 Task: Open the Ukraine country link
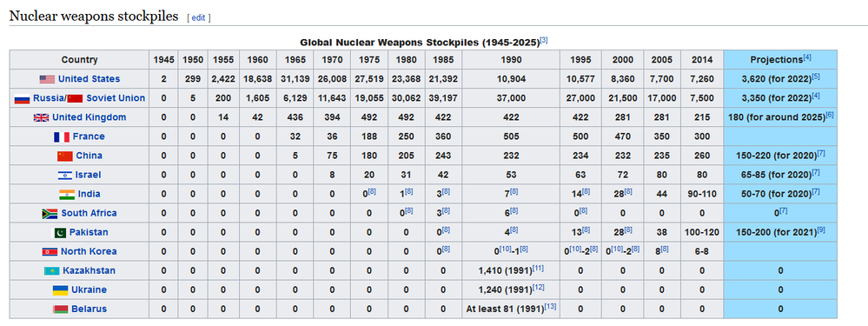(x=89, y=290)
